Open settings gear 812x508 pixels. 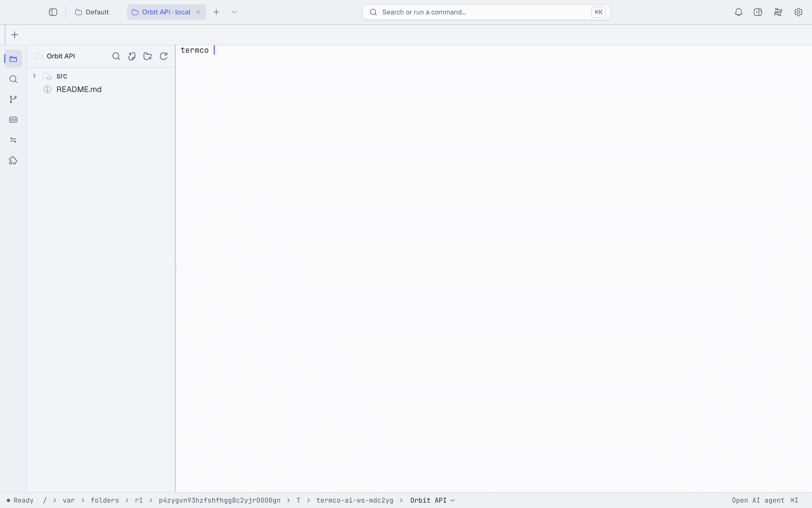point(798,12)
